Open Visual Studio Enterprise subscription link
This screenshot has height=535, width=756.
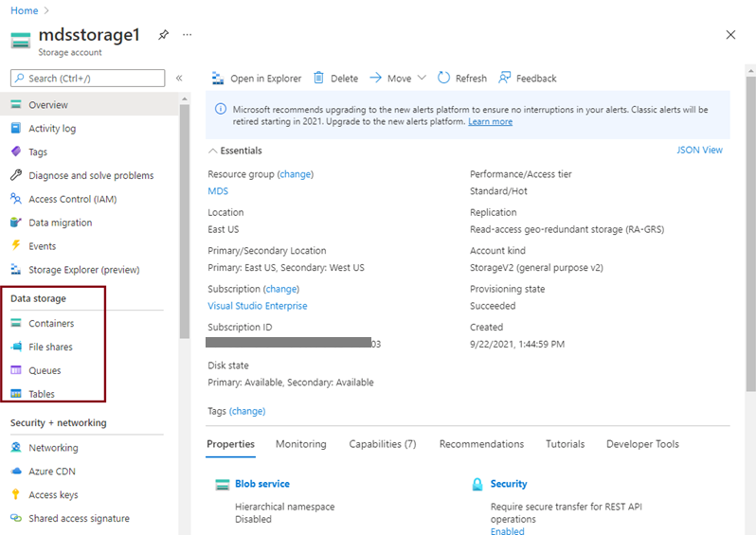click(x=258, y=306)
